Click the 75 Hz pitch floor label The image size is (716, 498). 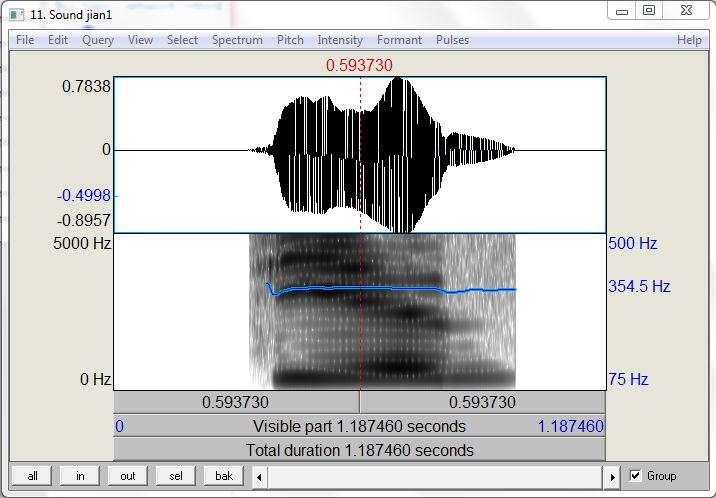point(628,379)
